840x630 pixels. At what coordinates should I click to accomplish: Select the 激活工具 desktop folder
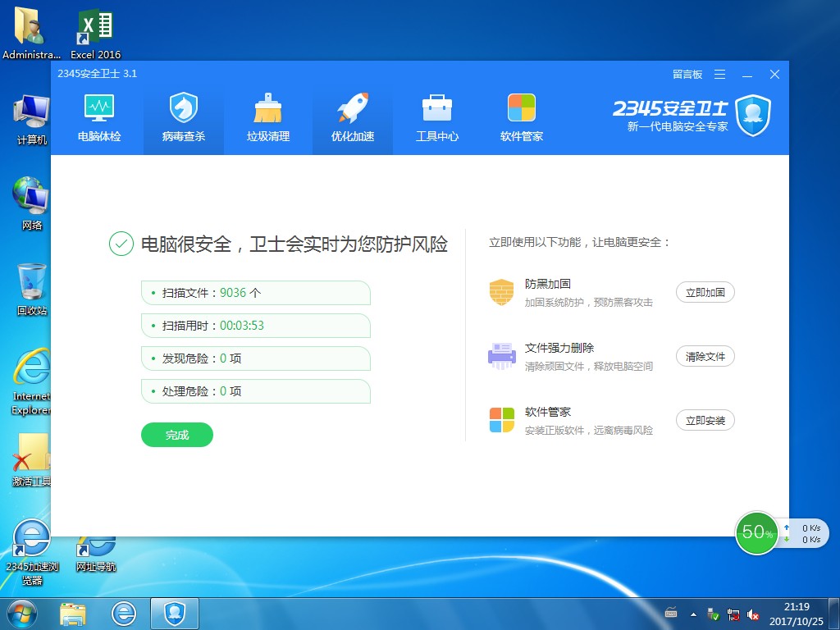31,459
